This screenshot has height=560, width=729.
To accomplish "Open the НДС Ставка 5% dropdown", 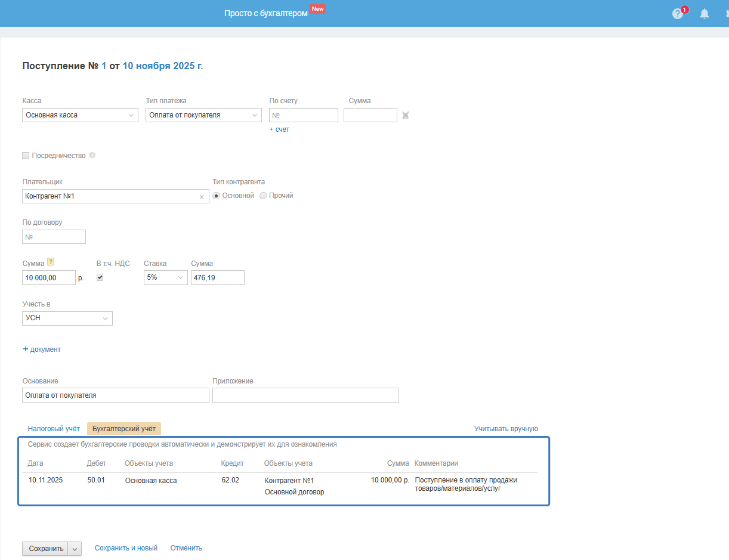I will pos(165,277).
